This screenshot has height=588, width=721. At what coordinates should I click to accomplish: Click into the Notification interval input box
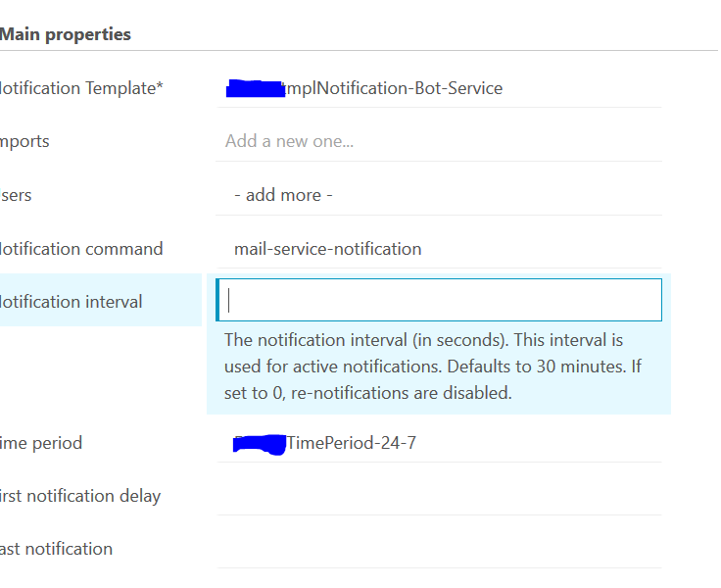439,300
